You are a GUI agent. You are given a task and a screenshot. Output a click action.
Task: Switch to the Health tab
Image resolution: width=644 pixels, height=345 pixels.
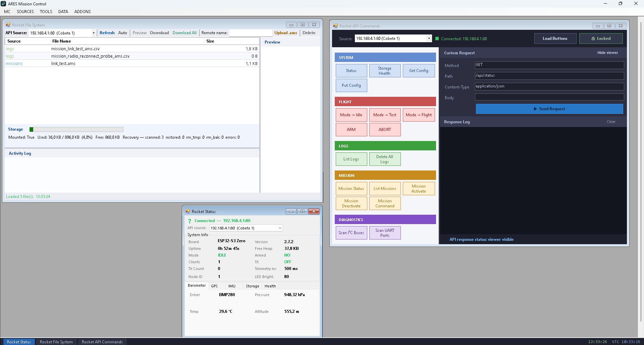coord(270,286)
